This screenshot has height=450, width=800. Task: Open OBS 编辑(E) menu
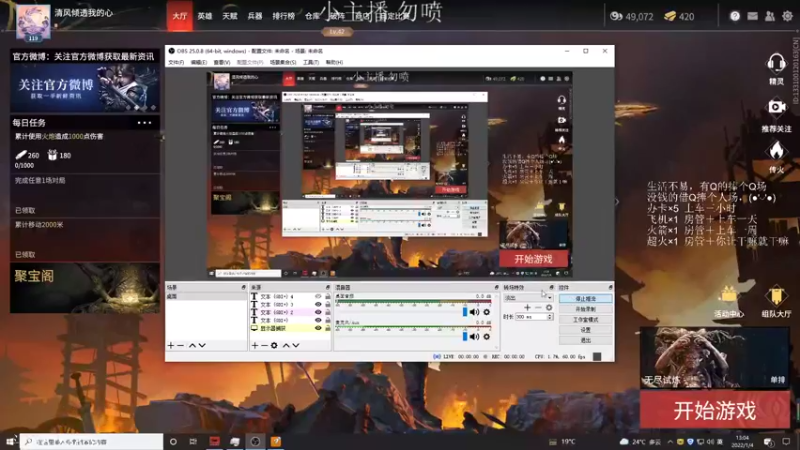point(198,62)
